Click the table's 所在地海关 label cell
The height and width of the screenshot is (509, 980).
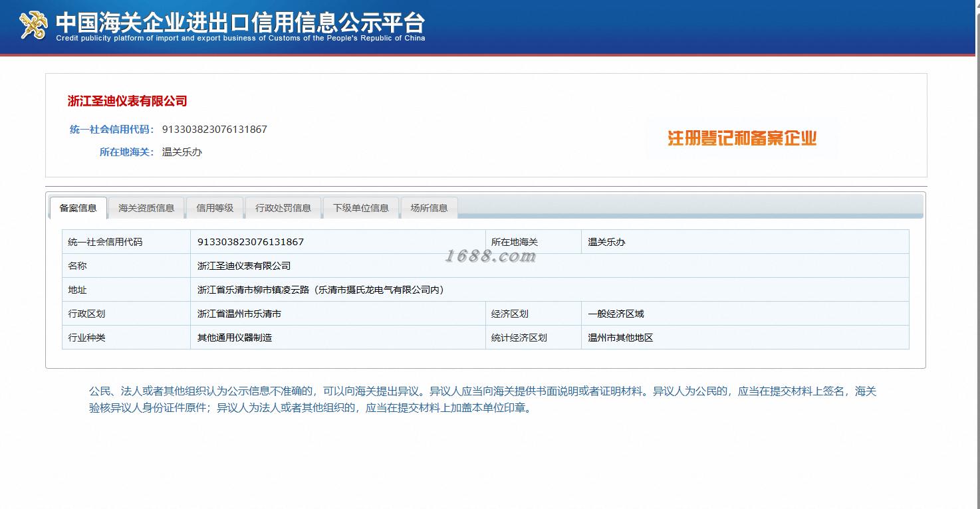click(x=533, y=242)
